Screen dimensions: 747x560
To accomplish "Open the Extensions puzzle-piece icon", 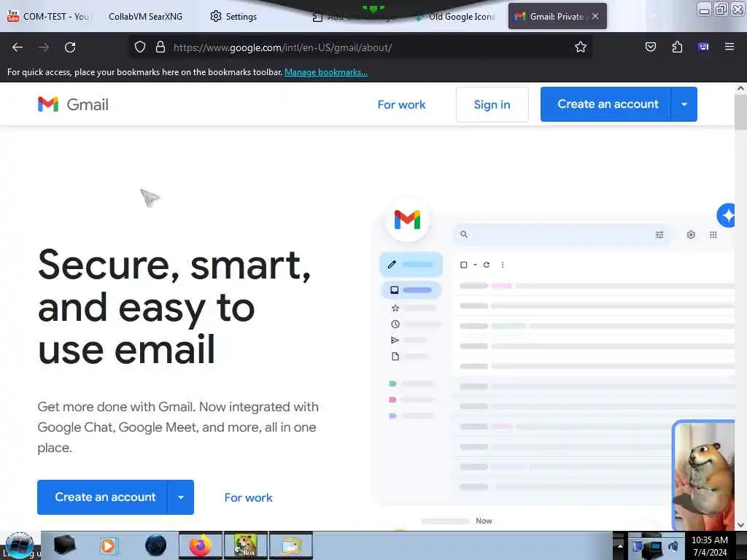I will point(677,47).
